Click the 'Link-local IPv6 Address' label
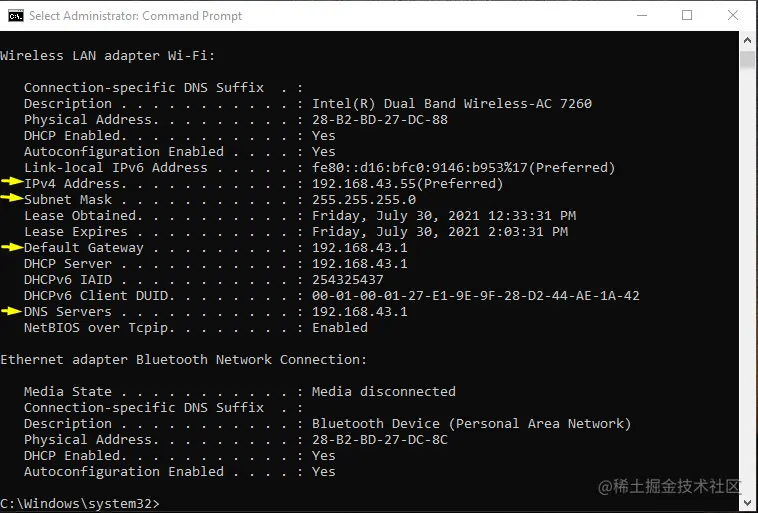The image size is (758, 513). [116, 167]
